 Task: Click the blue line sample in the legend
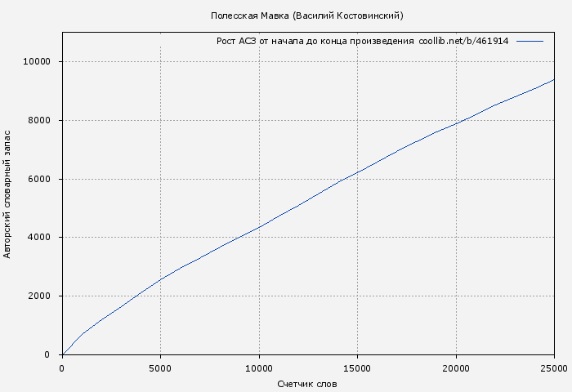(530, 41)
